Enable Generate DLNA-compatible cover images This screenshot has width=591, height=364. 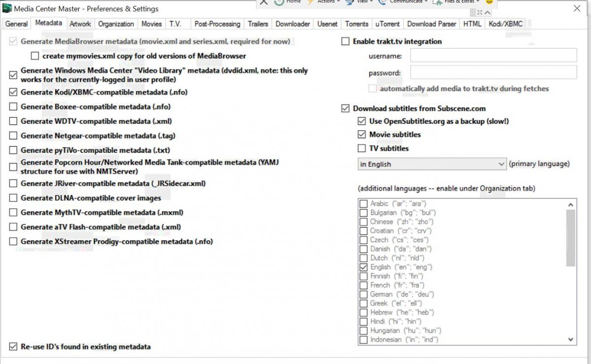coord(13,198)
